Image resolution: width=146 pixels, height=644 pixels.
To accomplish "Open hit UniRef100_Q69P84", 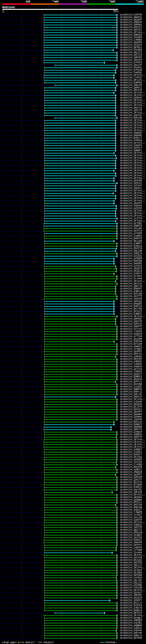I will click(x=131, y=42).
